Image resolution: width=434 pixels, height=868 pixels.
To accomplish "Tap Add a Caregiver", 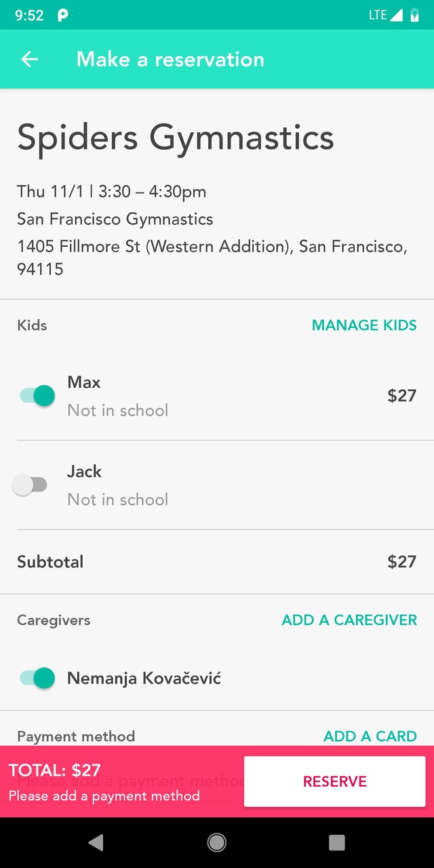I will tap(349, 620).
